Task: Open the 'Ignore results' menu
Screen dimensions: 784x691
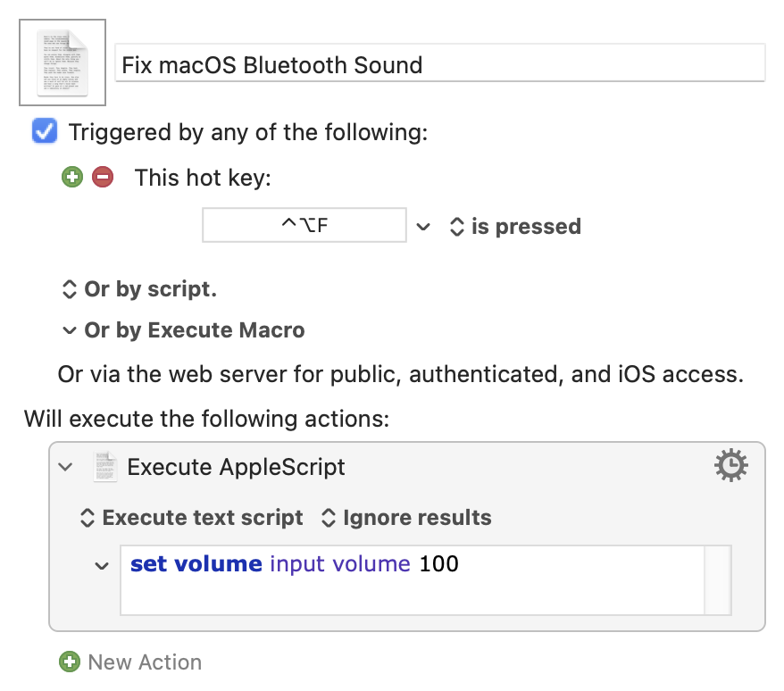Action: [x=406, y=518]
